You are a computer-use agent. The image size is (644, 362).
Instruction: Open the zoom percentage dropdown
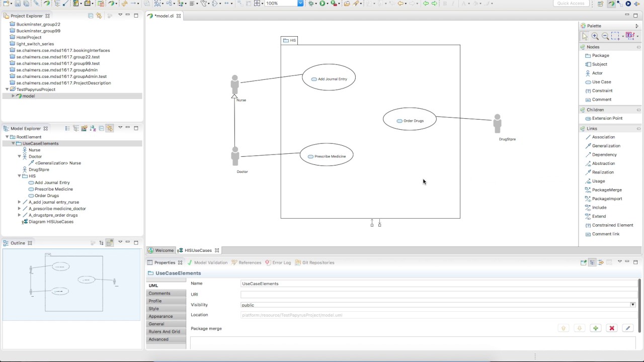click(x=300, y=4)
